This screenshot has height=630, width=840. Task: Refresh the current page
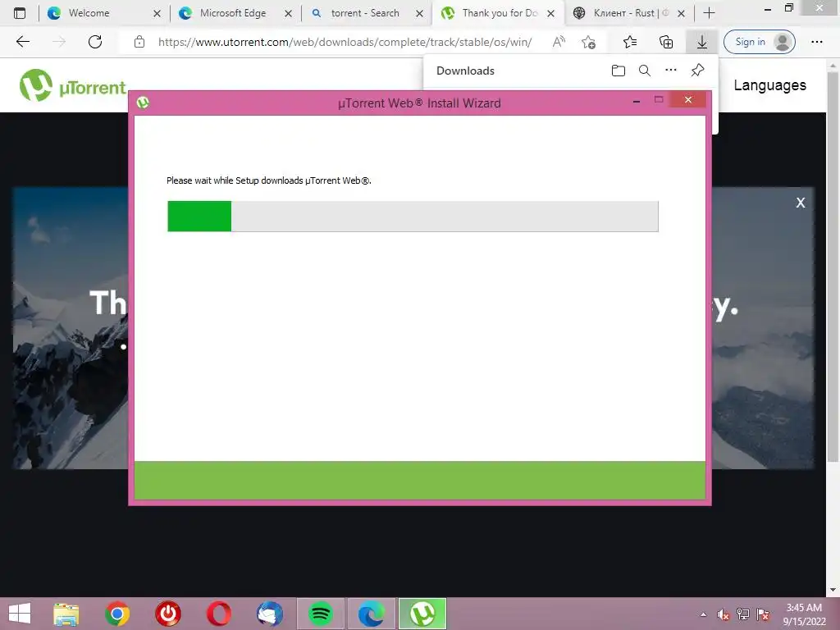coord(95,42)
